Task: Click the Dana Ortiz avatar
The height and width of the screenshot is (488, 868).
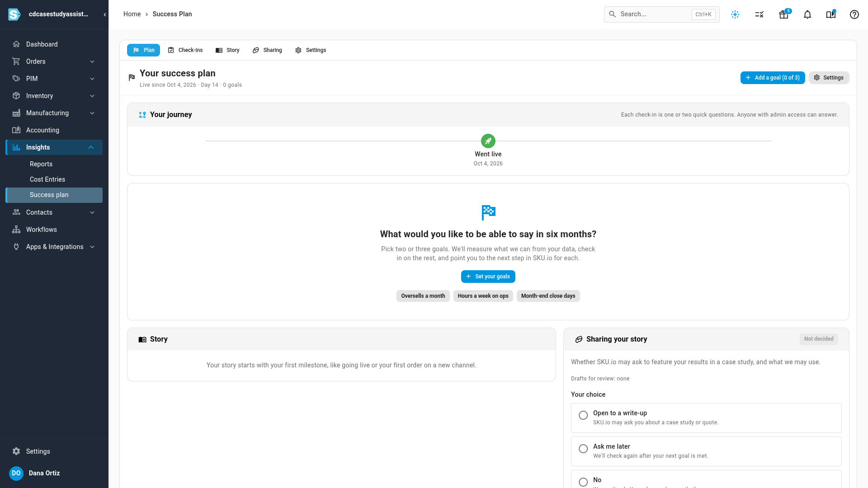Action: (x=16, y=473)
